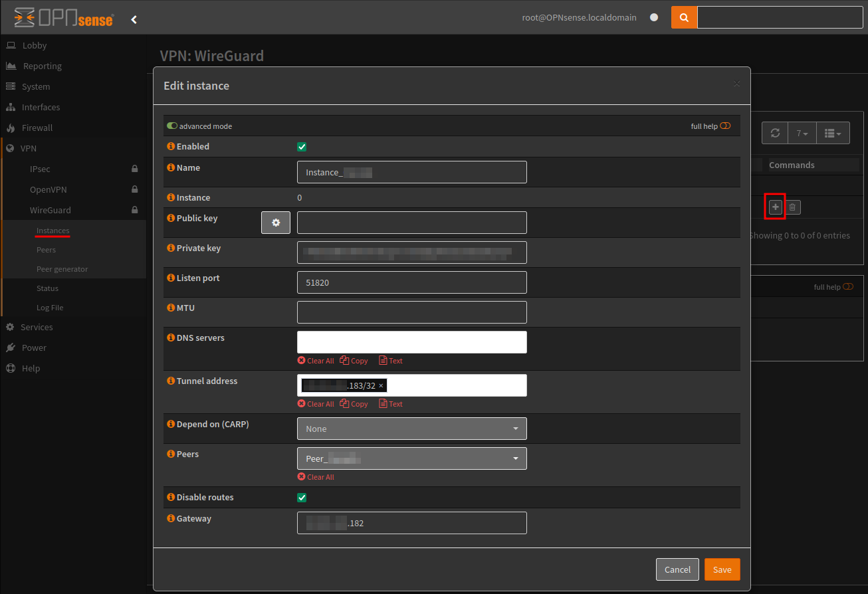Add a new instance with plus button
Image resolution: width=868 pixels, height=594 pixels.
point(775,207)
